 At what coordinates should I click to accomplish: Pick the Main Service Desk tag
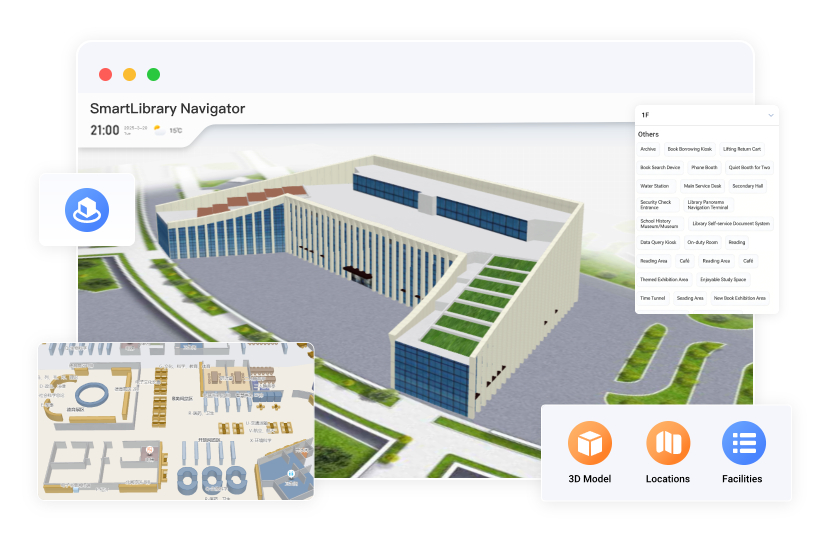tap(702, 186)
